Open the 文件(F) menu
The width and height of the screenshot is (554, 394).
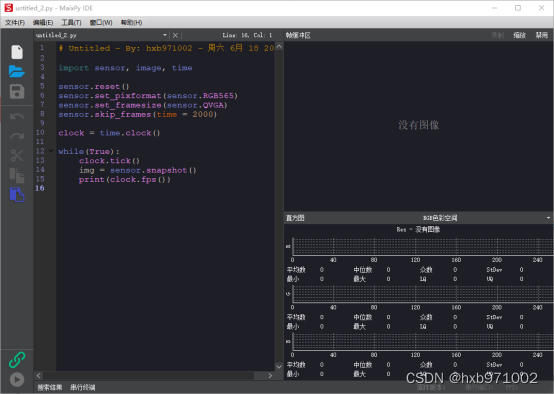pyautogui.click(x=15, y=23)
